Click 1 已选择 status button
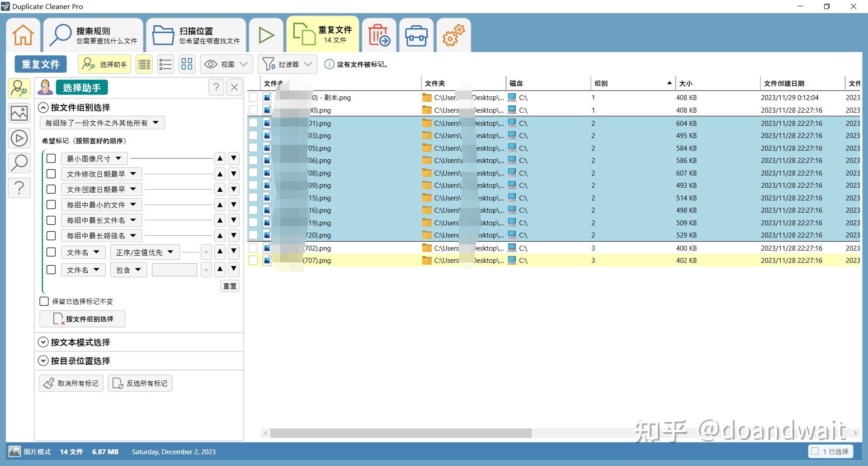Image resolution: width=868 pixels, height=466 pixels. click(x=830, y=451)
